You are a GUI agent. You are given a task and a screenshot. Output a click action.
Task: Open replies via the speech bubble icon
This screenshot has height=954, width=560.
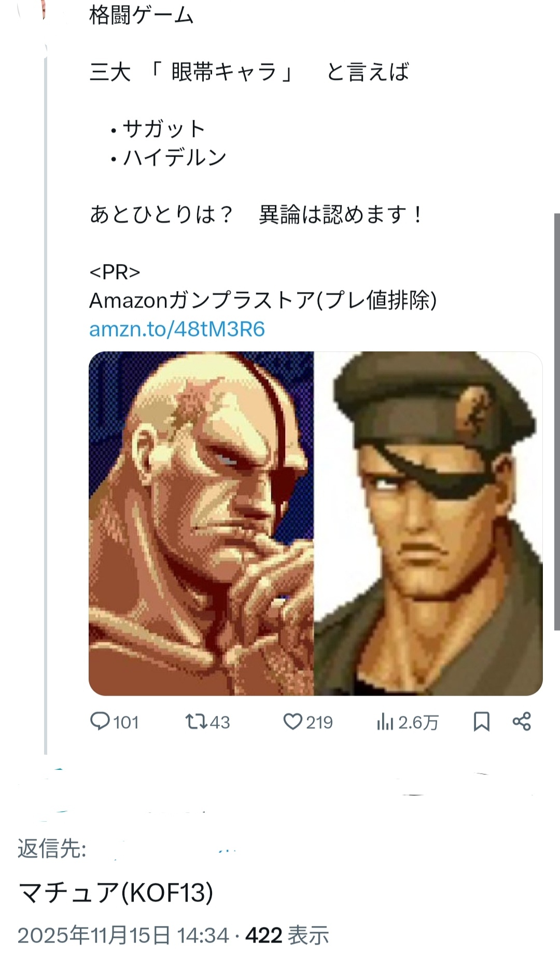click(x=100, y=722)
